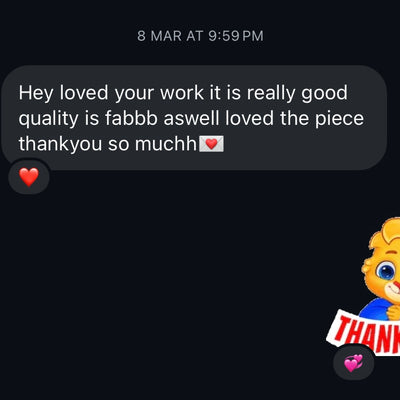Tap the red heart reaction under the message

pyautogui.click(x=29, y=177)
